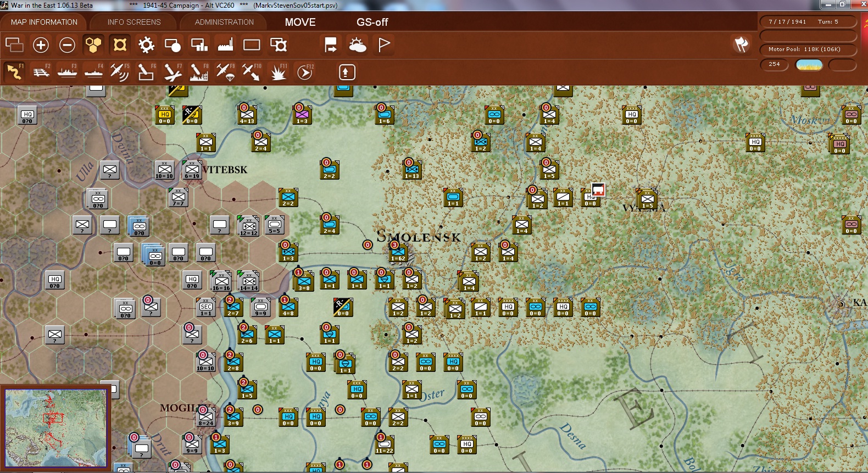Select the 3=8 unit counter
The height and width of the screenshot is (473, 868).
tap(304, 281)
